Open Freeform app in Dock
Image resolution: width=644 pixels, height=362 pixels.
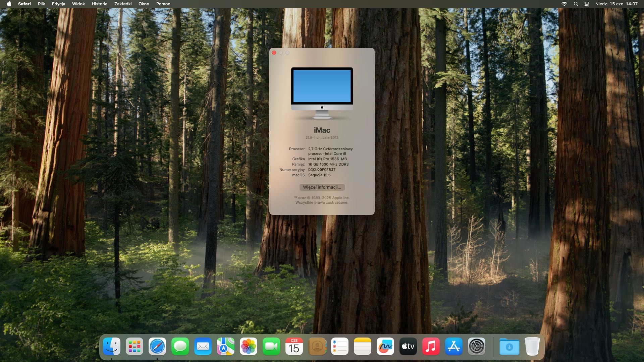click(x=385, y=346)
